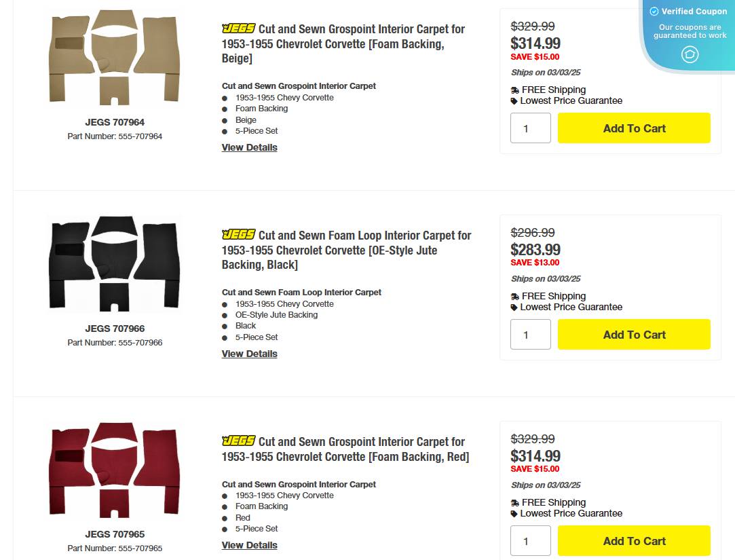
Task: Open View Details for JEGS 707965
Action: [249, 545]
